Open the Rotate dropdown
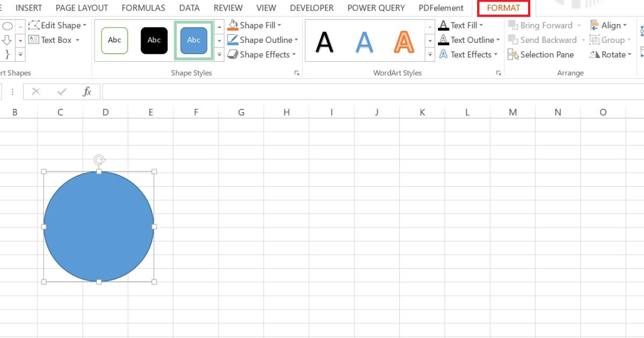This screenshot has width=644, height=338. (x=610, y=54)
